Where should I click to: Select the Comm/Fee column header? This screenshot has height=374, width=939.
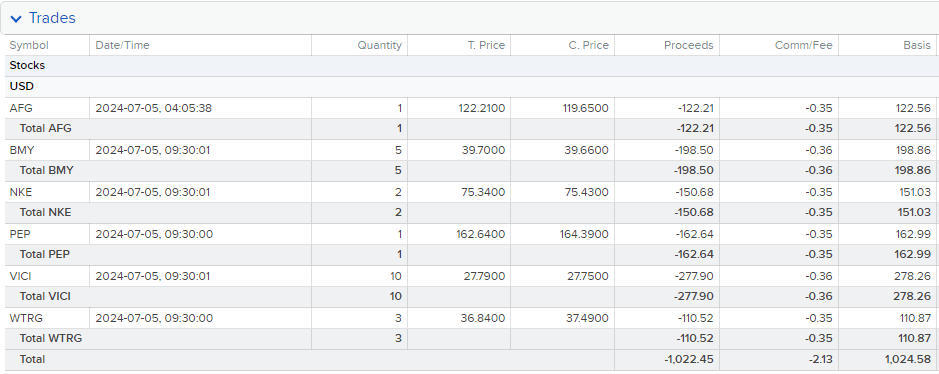coord(804,45)
